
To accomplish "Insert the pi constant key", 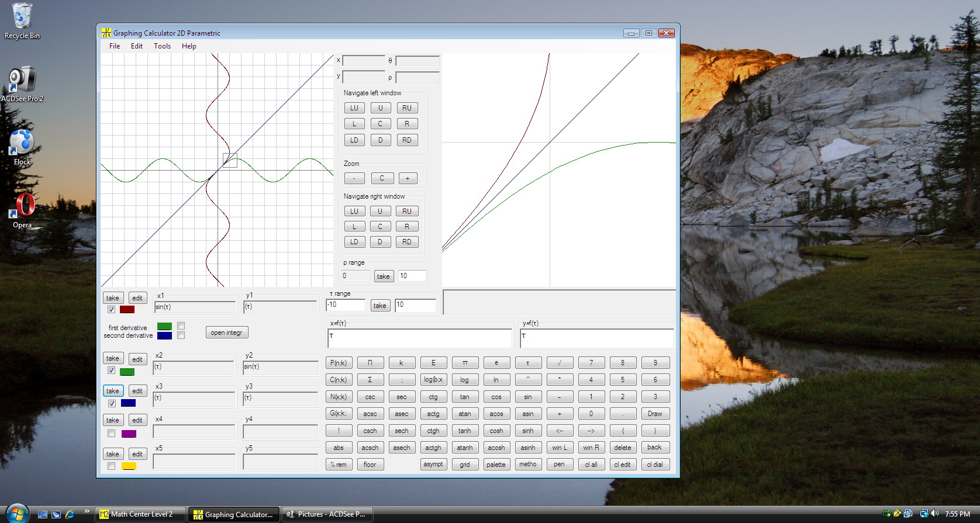I will pyautogui.click(x=465, y=363).
